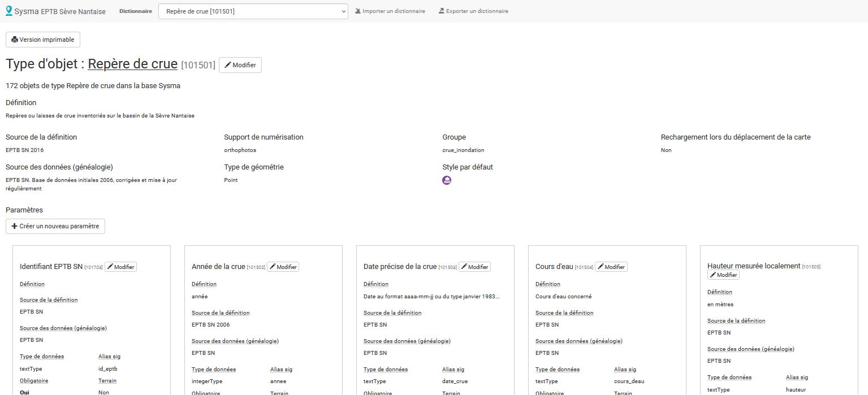Modify the Hauteur mesurée localement parameter

point(723,275)
